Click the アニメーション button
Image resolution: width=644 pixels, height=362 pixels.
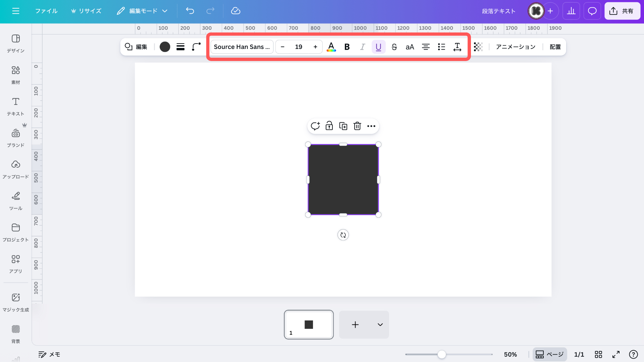516,47
